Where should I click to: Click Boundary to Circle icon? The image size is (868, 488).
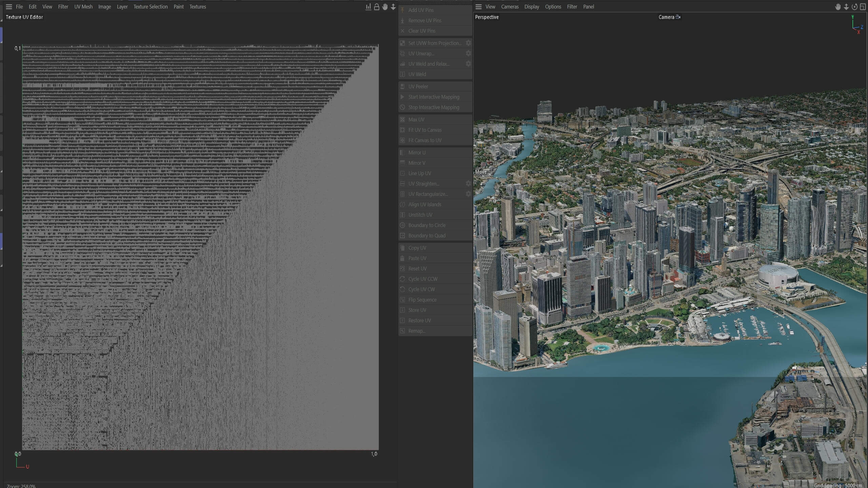[402, 225]
